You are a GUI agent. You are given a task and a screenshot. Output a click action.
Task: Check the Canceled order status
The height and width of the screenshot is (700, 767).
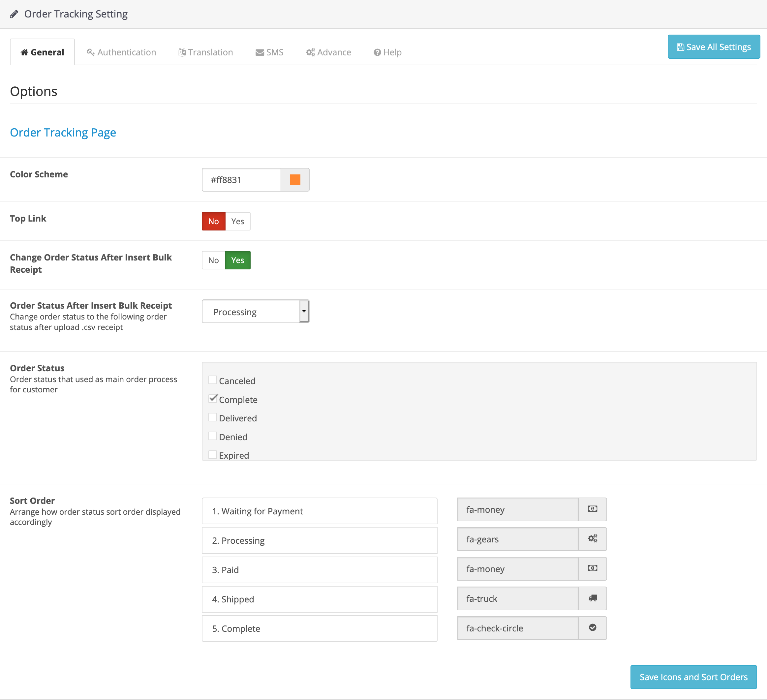(213, 380)
